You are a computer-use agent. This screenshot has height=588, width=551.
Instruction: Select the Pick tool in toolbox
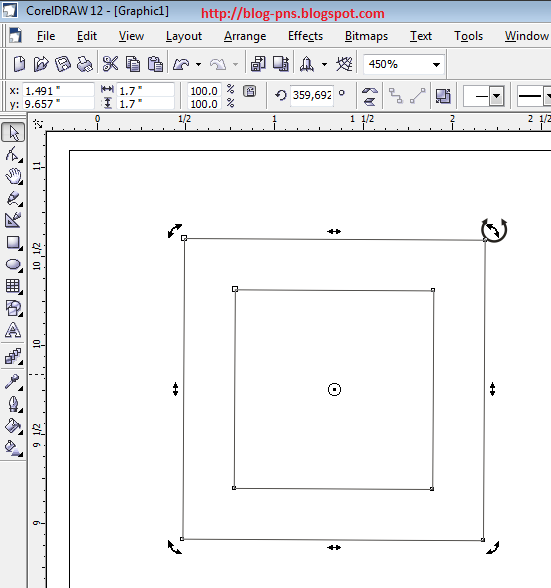pos(13,132)
